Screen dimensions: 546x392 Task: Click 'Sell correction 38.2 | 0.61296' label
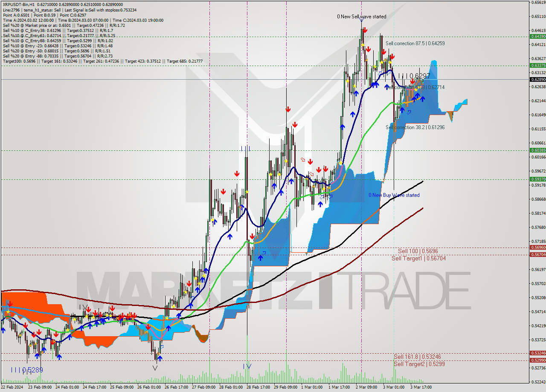click(x=415, y=127)
